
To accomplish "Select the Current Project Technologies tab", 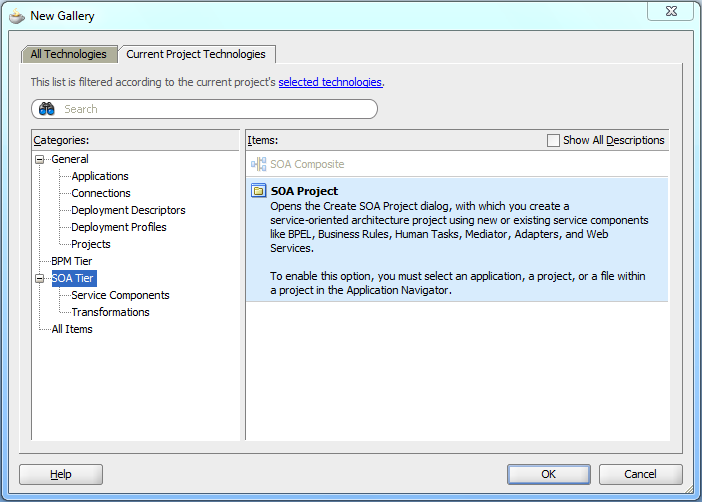I will click(196, 54).
